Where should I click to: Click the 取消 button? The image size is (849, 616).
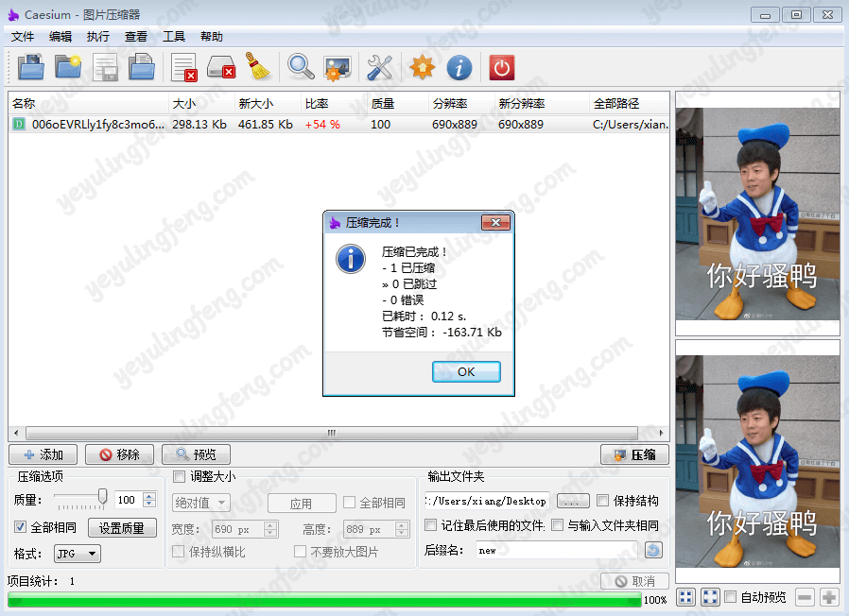pyautogui.click(x=634, y=581)
